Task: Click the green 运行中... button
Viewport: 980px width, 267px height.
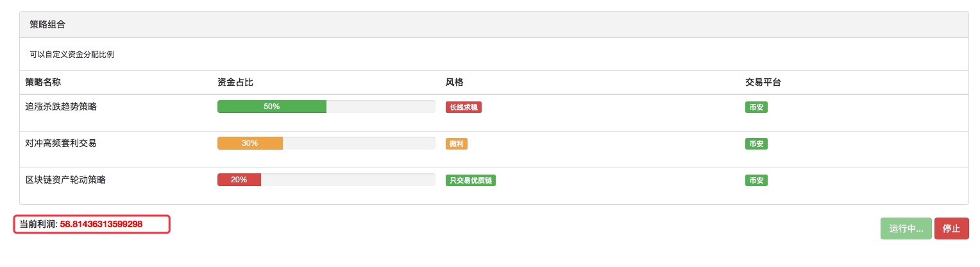Action: pyautogui.click(x=906, y=228)
